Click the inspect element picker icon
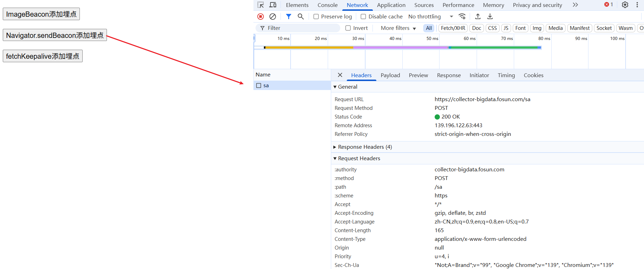The width and height of the screenshot is (644, 269). pos(261,5)
